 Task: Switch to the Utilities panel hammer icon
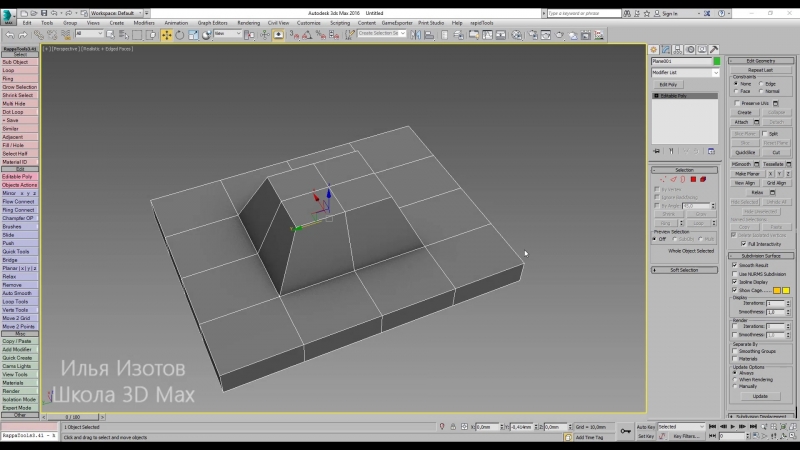click(x=715, y=50)
